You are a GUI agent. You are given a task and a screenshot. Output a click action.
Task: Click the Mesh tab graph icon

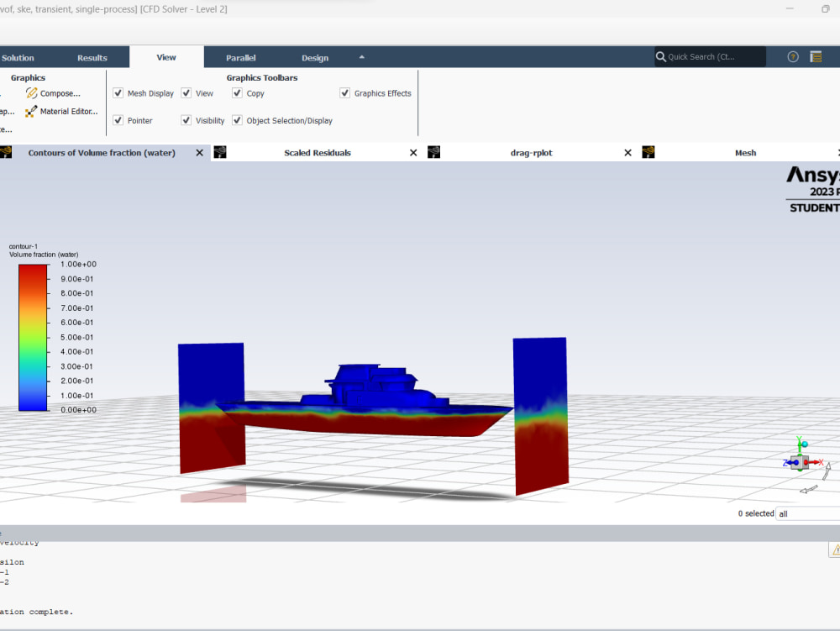tap(648, 152)
